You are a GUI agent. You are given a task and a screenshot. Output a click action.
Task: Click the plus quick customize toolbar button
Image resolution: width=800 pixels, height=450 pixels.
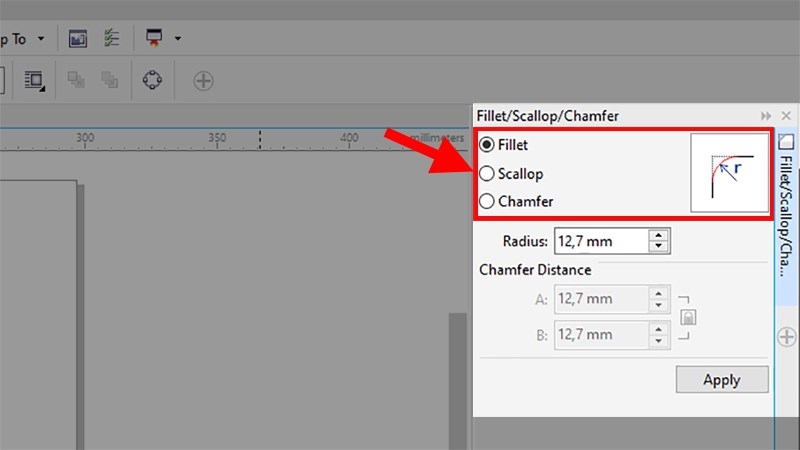pos(203,81)
